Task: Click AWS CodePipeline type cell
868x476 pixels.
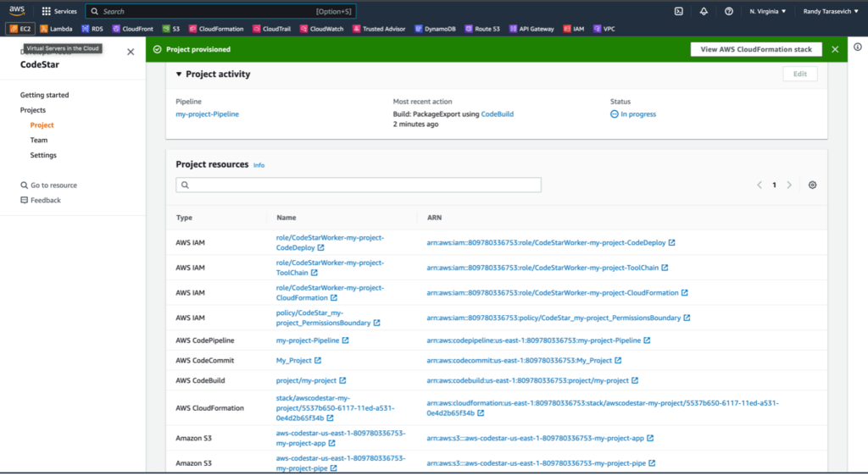Action: (205, 340)
